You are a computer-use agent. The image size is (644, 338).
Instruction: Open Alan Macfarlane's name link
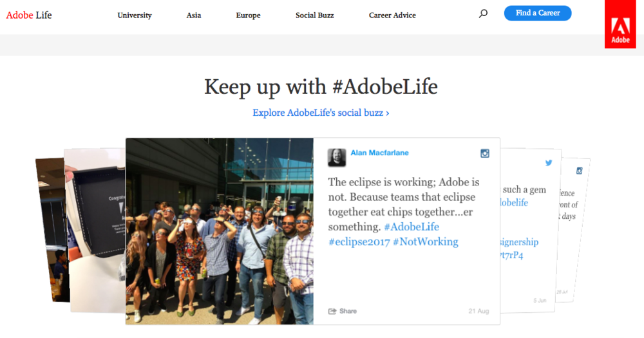tap(379, 153)
